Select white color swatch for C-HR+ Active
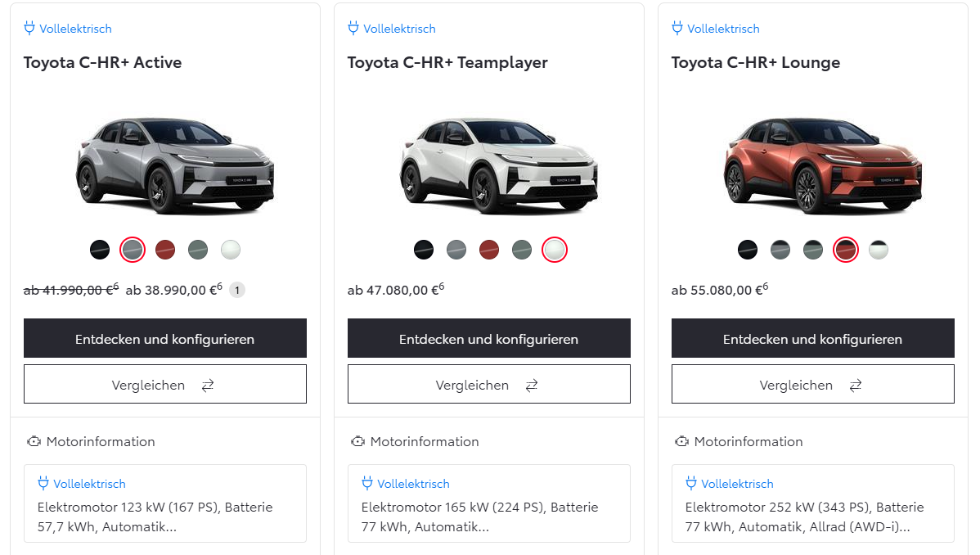 tap(231, 250)
